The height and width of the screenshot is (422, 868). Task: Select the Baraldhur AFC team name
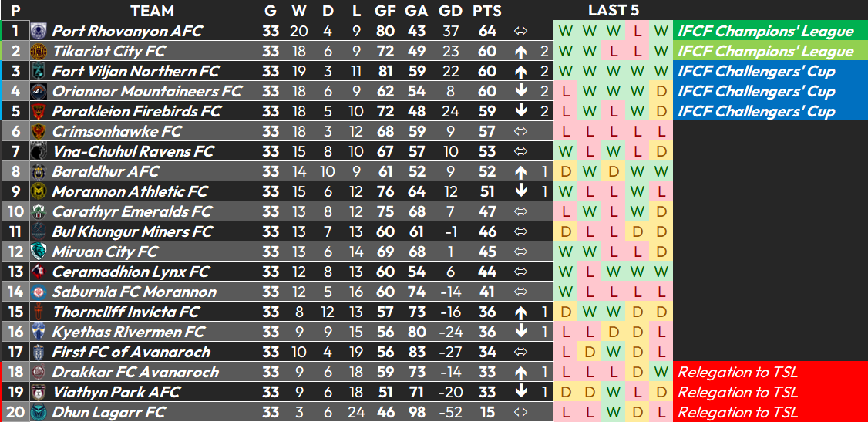(x=105, y=172)
